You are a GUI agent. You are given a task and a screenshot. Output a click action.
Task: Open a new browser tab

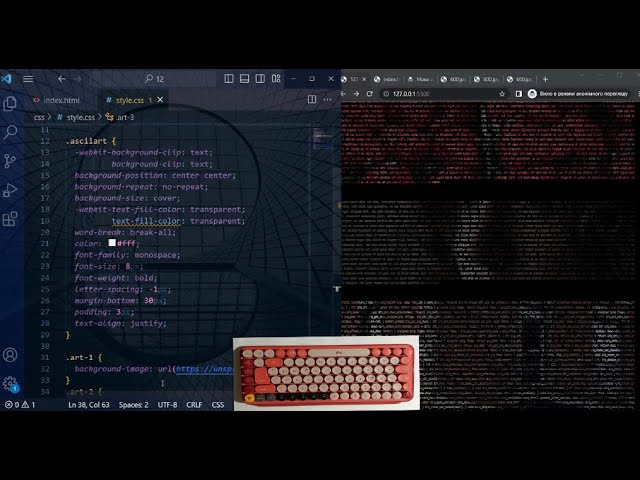545,79
